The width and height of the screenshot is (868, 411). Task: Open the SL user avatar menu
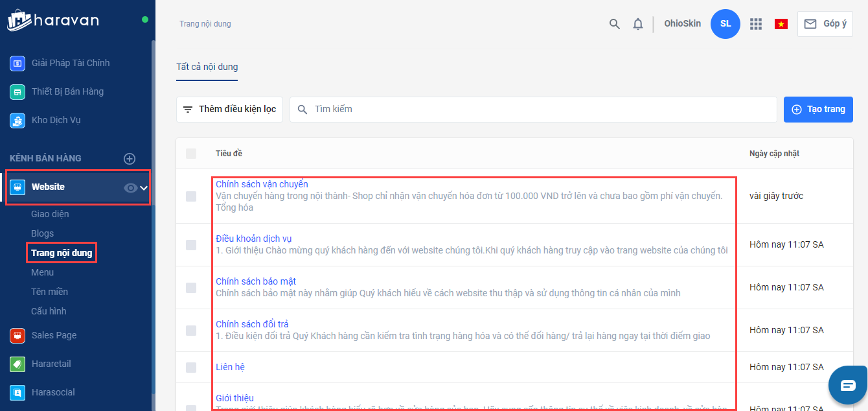click(725, 24)
